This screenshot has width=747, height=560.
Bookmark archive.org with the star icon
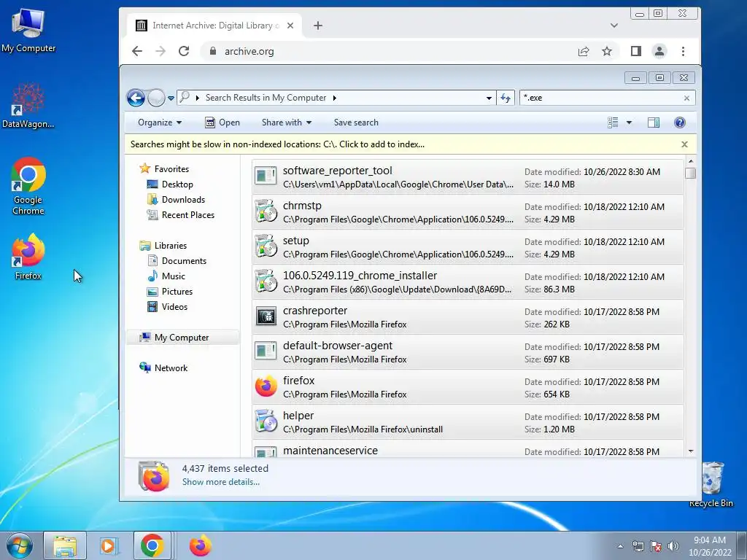pos(606,52)
